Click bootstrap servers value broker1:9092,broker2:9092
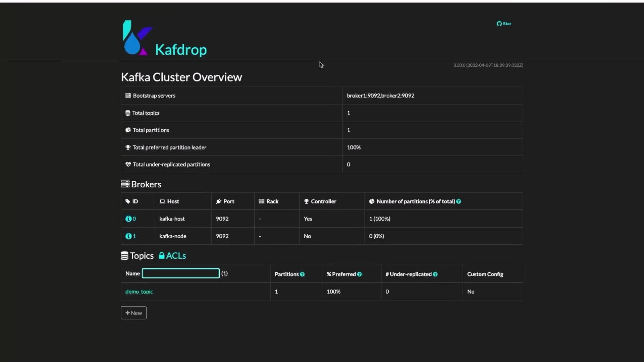Screen dimensions: 644x362 381,96
